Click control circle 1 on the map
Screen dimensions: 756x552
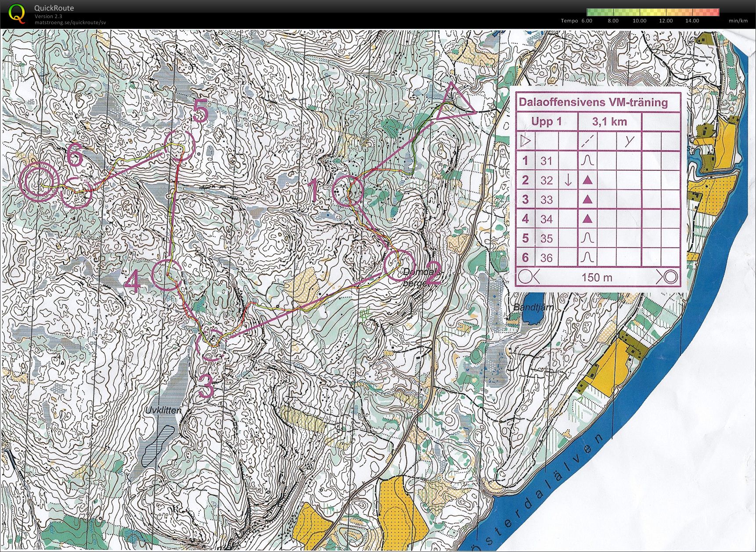click(x=348, y=191)
